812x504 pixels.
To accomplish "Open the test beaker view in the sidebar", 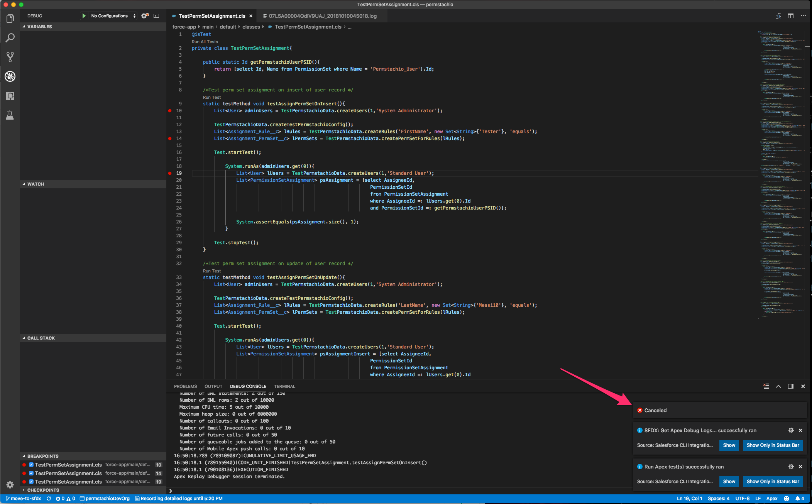I will pyautogui.click(x=10, y=115).
